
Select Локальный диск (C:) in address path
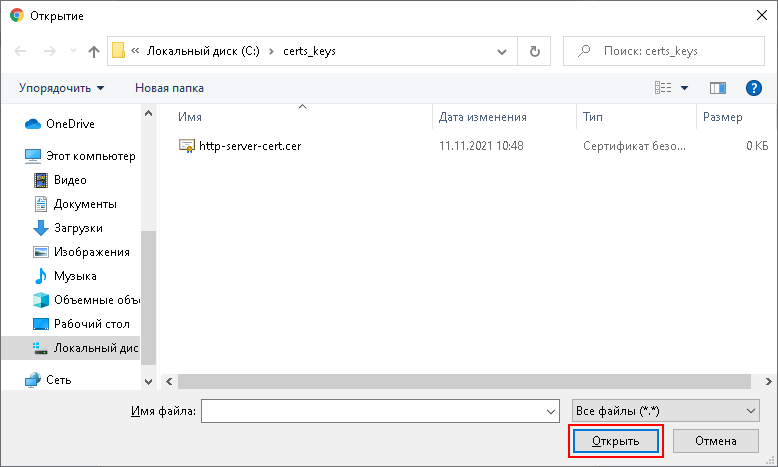click(x=203, y=51)
